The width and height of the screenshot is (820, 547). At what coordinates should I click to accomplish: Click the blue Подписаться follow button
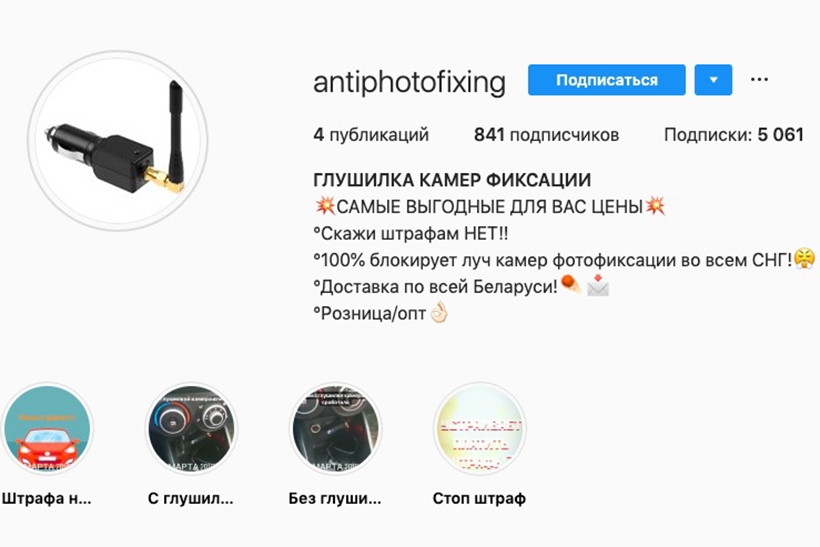click(x=607, y=80)
